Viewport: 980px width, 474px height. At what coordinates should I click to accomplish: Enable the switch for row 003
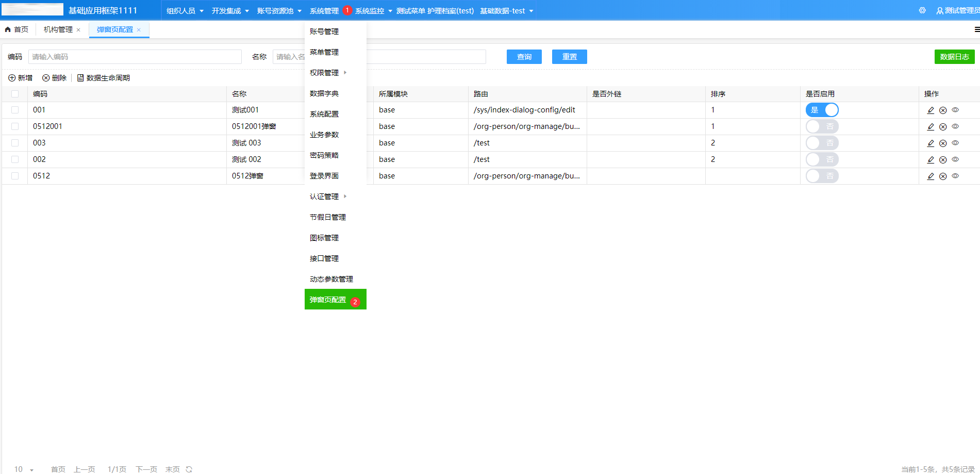click(822, 143)
